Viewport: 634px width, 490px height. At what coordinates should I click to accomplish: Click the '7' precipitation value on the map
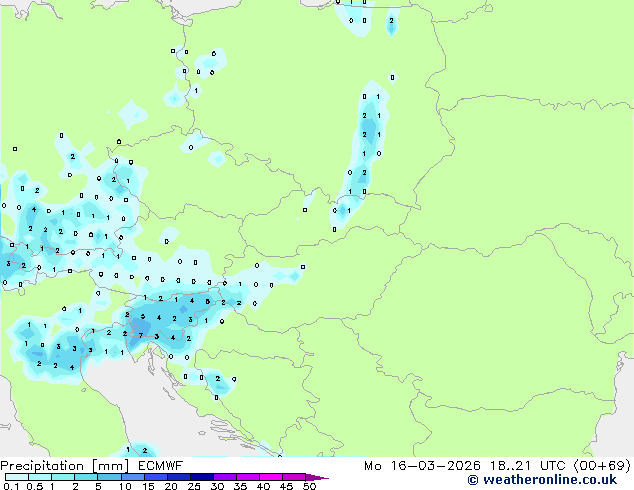point(141,335)
